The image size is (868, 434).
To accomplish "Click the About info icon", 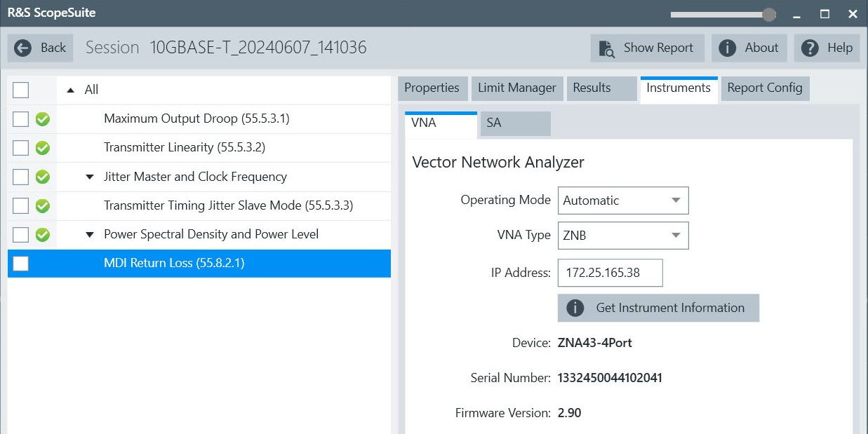I will [728, 48].
